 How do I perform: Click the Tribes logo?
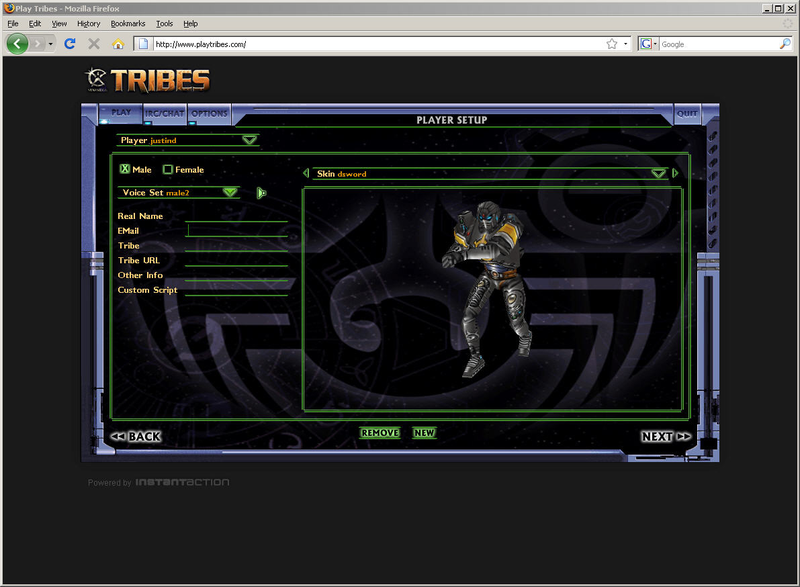pos(147,80)
